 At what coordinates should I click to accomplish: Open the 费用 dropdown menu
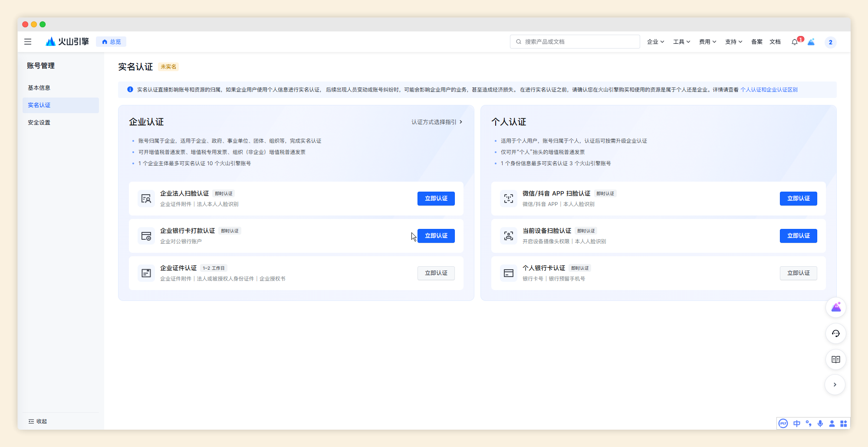[x=707, y=42]
